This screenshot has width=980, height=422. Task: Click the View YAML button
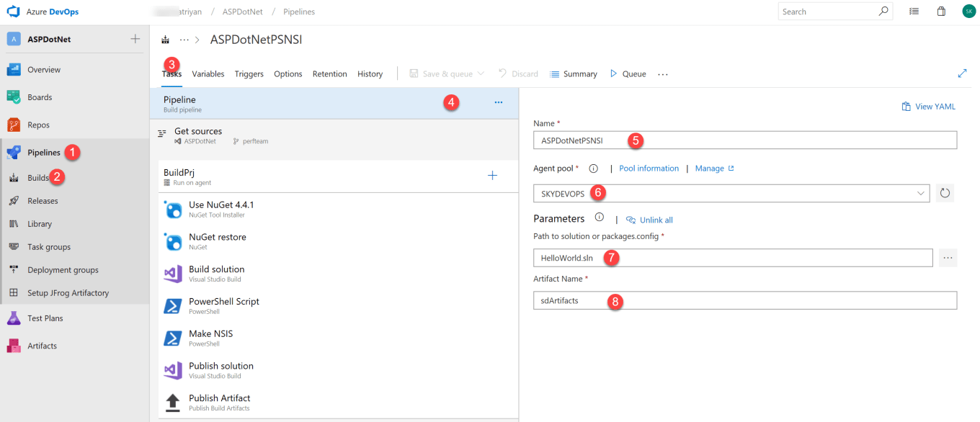[x=928, y=107]
